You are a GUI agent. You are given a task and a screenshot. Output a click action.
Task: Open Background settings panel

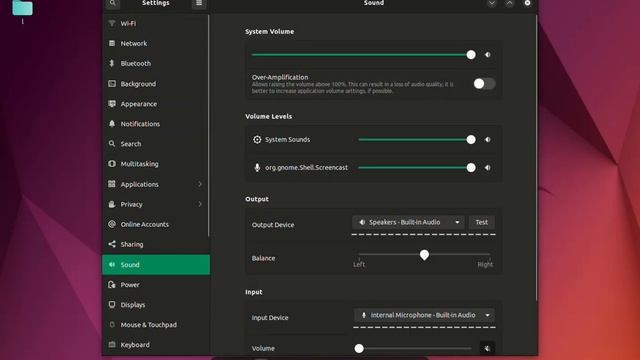(156, 84)
